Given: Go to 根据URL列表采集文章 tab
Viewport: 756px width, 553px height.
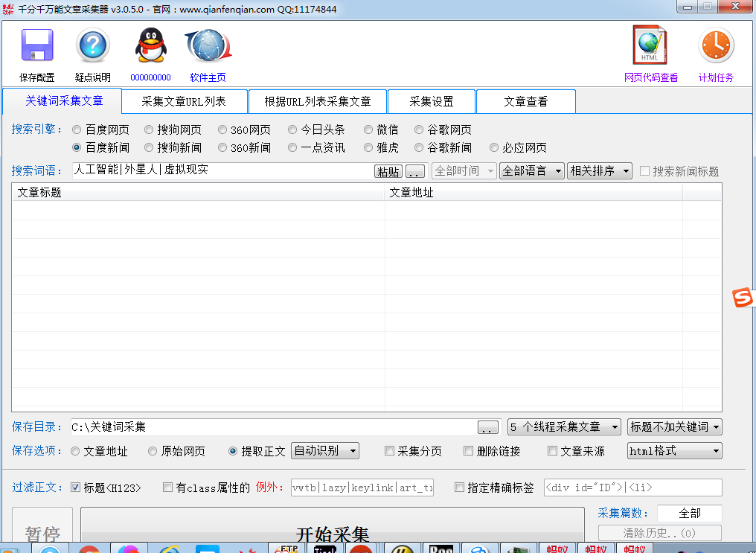Looking at the screenshot, I should pyautogui.click(x=318, y=102).
